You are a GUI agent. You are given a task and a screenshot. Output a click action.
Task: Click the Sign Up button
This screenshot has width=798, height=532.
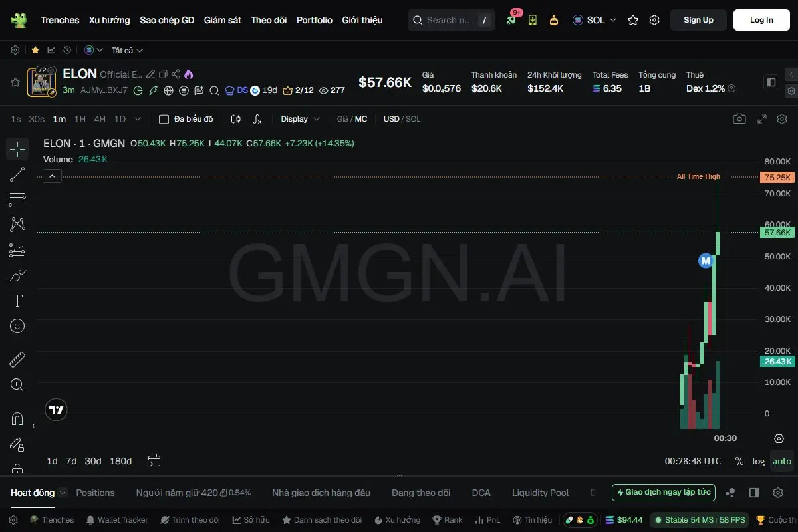tap(698, 20)
